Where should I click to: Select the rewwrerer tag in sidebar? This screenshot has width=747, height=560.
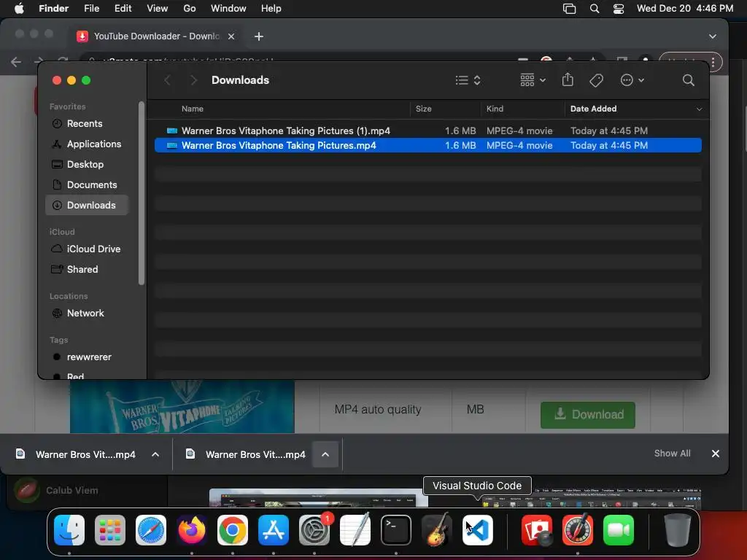click(87, 357)
